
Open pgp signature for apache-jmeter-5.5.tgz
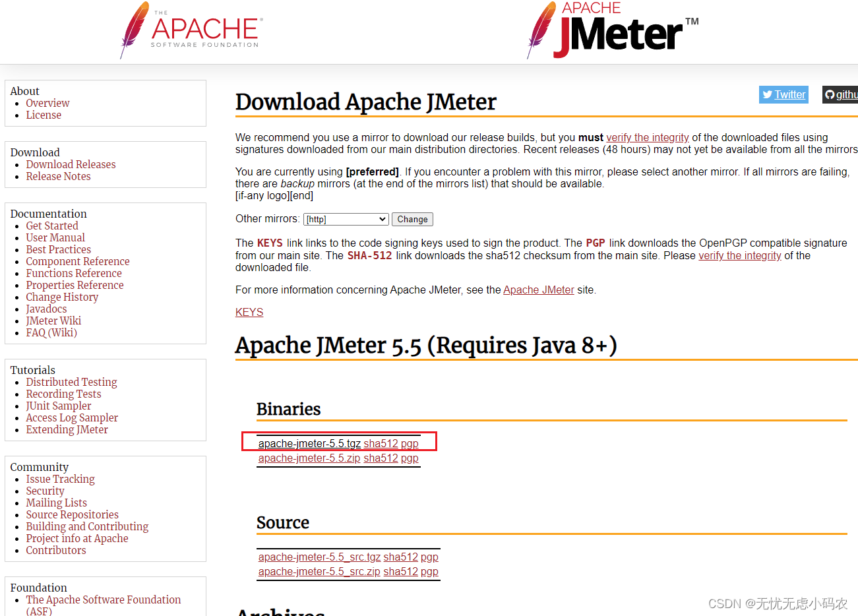[x=410, y=443]
